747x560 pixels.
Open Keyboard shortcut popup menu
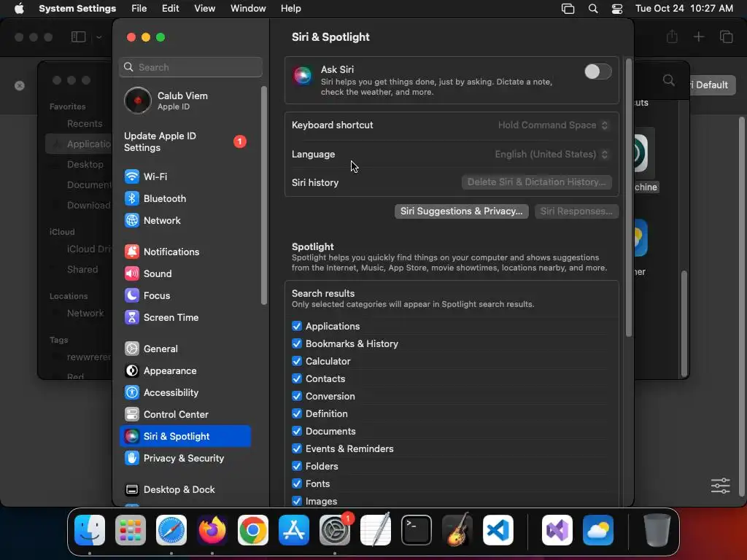[553, 125]
